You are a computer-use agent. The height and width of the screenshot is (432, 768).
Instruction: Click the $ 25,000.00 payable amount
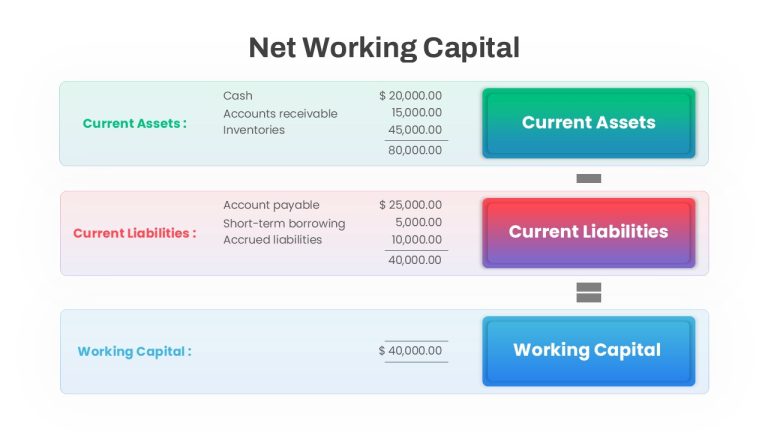tap(410, 205)
